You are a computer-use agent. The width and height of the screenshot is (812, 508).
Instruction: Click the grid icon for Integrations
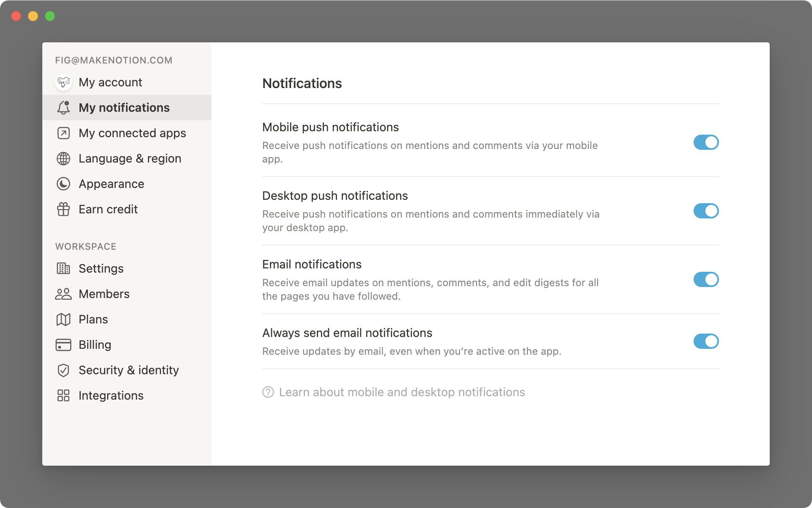click(63, 395)
